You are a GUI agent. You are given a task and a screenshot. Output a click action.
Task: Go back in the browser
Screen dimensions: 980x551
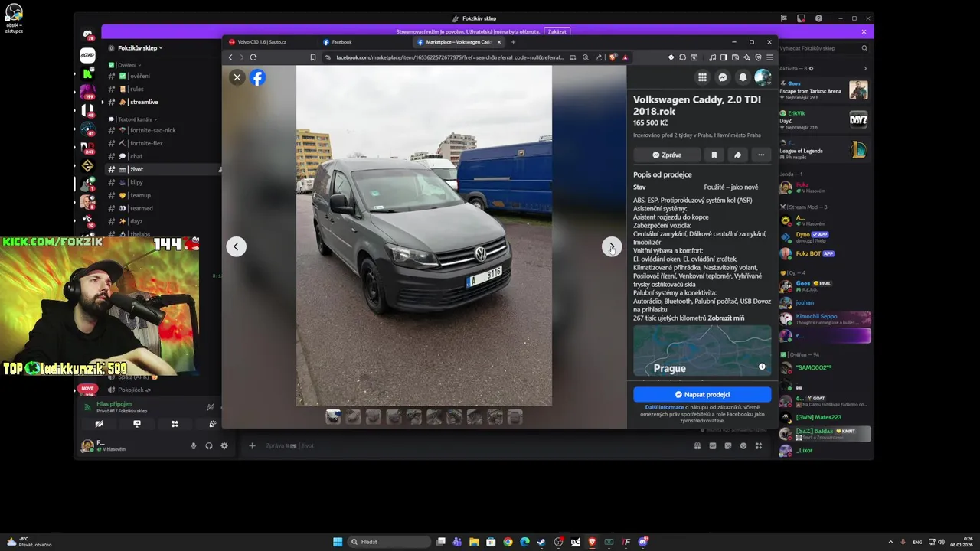[x=230, y=57]
